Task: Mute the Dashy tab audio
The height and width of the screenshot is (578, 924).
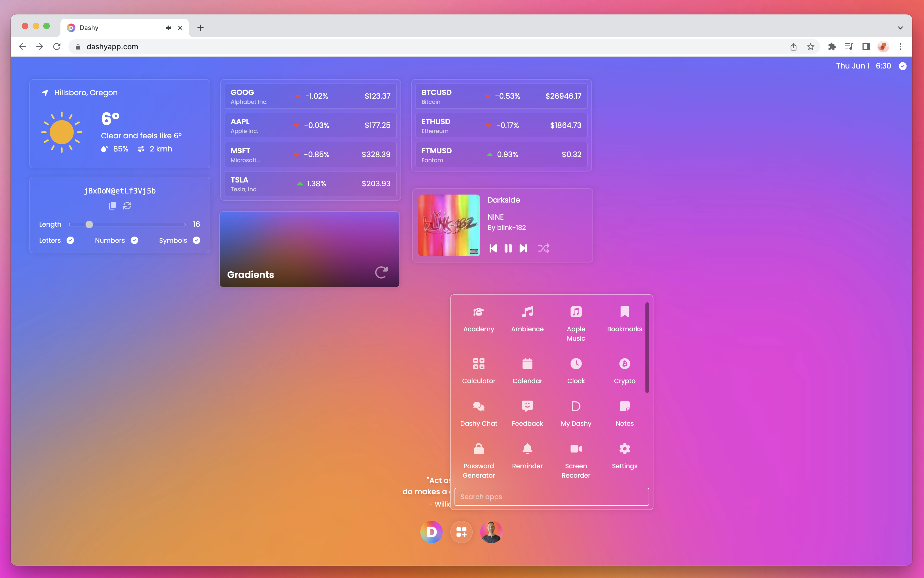Action: tap(168, 28)
